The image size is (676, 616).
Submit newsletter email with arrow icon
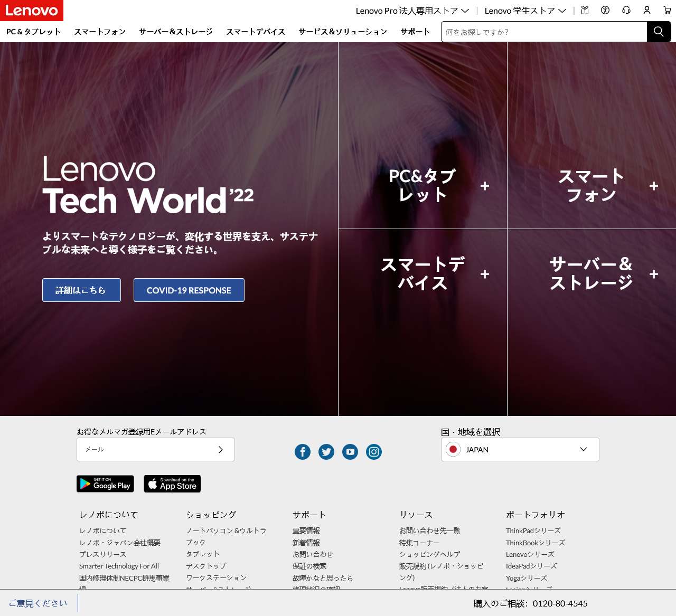[x=221, y=450]
